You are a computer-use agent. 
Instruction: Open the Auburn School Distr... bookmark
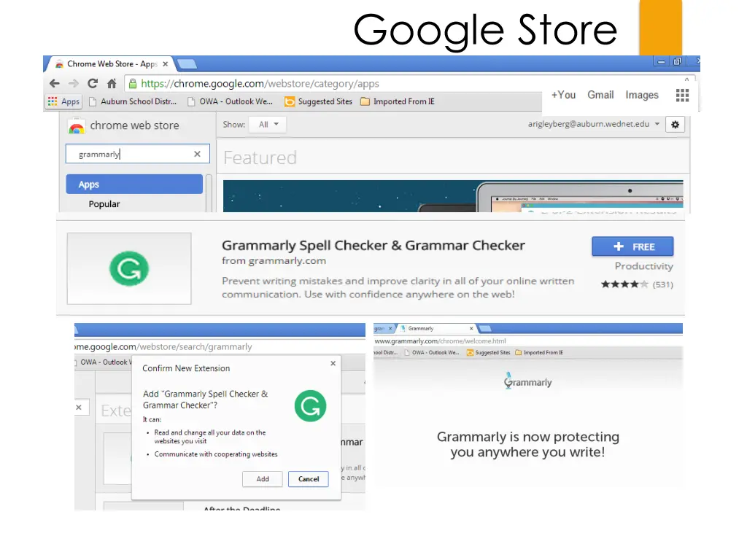tap(133, 101)
